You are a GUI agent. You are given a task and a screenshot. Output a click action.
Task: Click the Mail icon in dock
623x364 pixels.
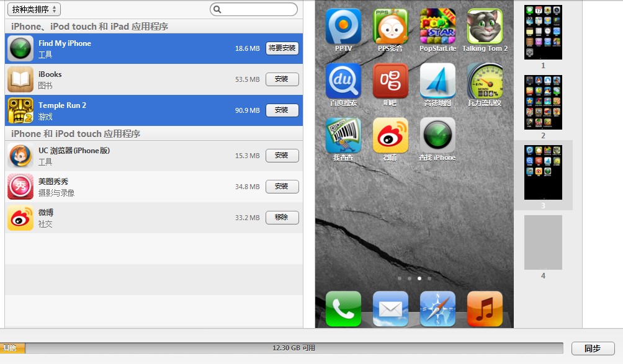click(x=390, y=309)
